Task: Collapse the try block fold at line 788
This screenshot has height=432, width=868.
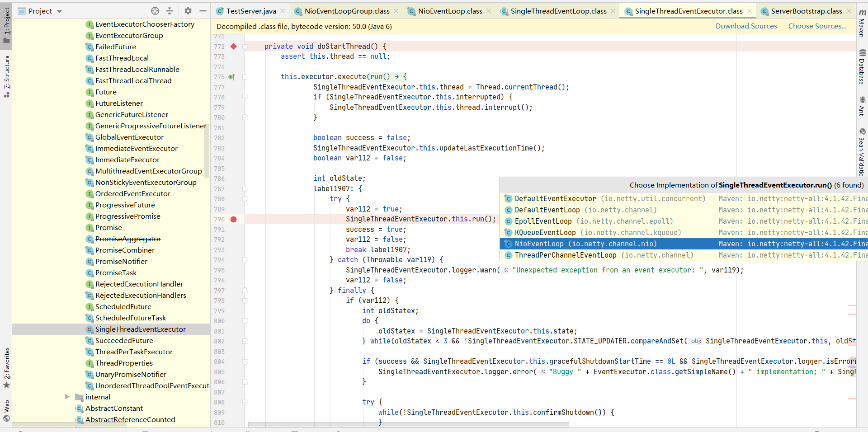Action: tap(245, 199)
